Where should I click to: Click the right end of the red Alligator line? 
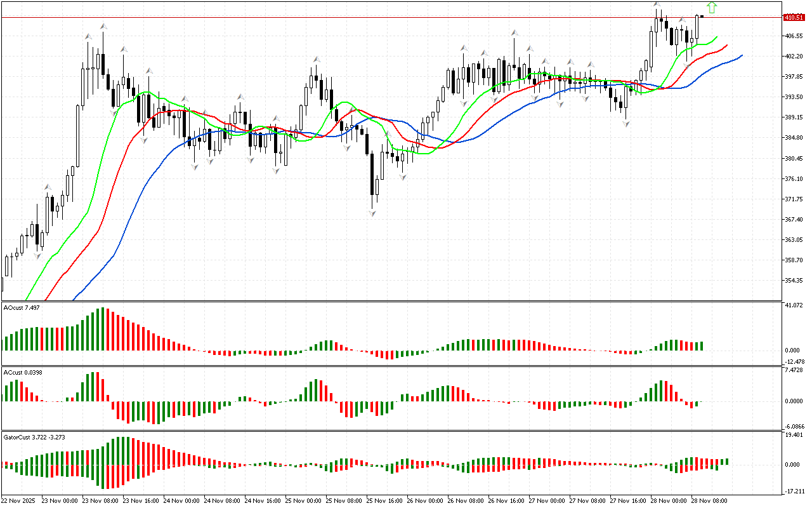coord(727,45)
